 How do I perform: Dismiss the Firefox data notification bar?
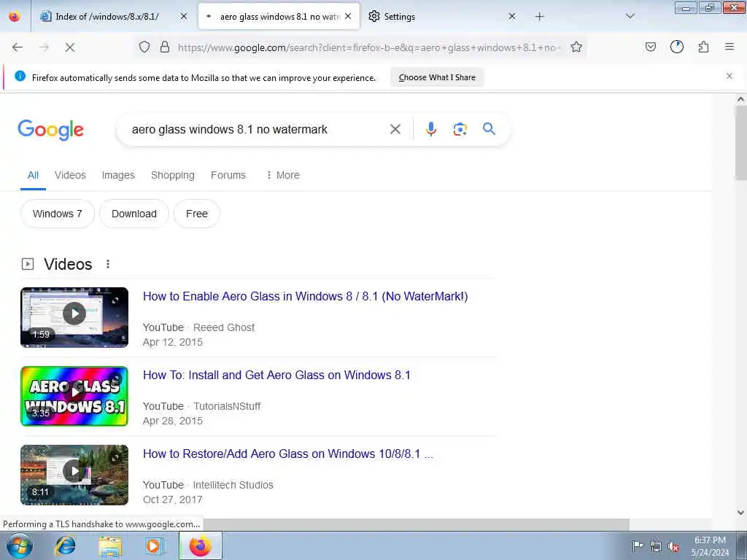[729, 76]
